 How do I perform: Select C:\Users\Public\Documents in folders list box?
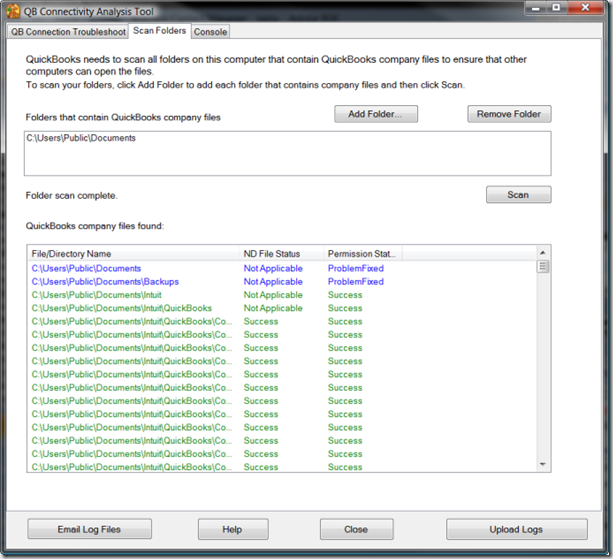coord(81,138)
